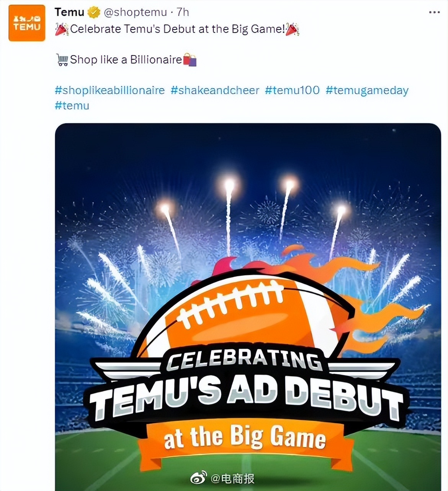Click the Temu display name

[x=69, y=12]
